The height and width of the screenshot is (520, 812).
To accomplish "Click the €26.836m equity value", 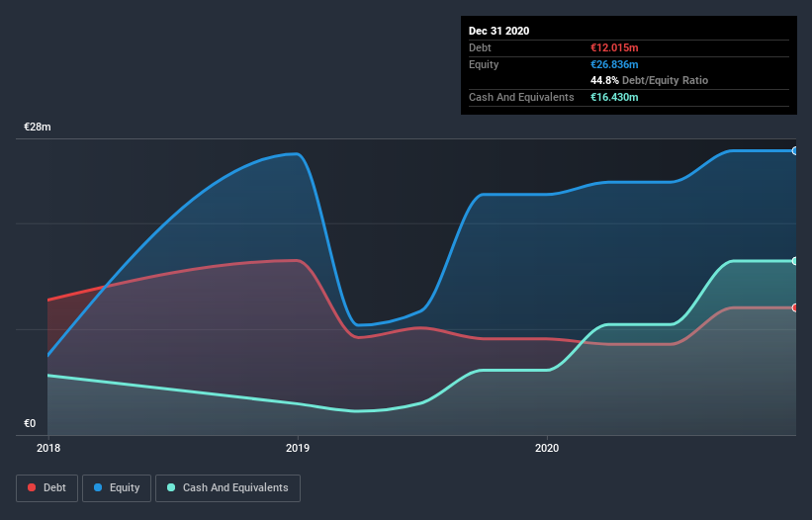I will tap(614, 64).
